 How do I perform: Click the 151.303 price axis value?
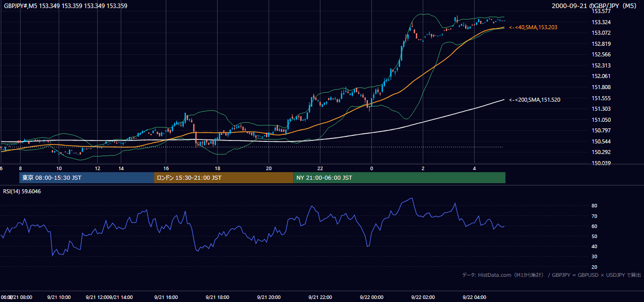pos(601,109)
